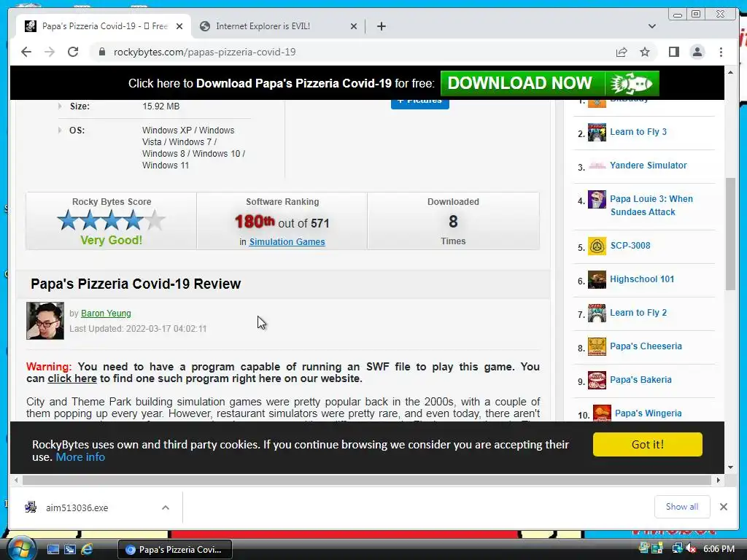Bookmark this page with the star icon
The width and height of the screenshot is (747, 560).
pyautogui.click(x=645, y=52)
